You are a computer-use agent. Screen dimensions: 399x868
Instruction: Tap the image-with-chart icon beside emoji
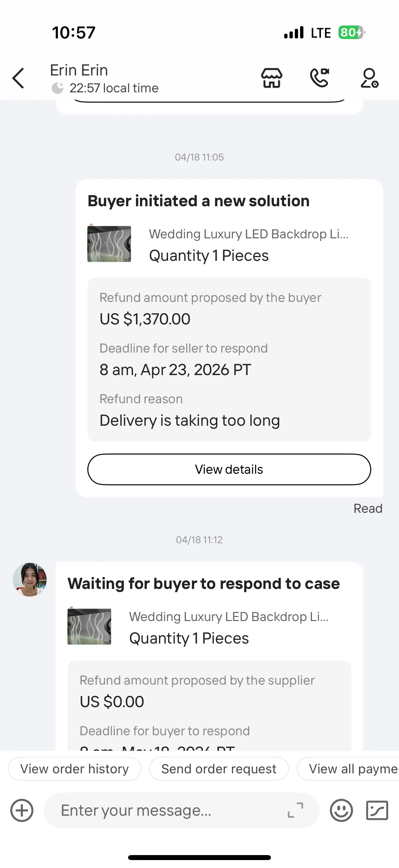377,810
